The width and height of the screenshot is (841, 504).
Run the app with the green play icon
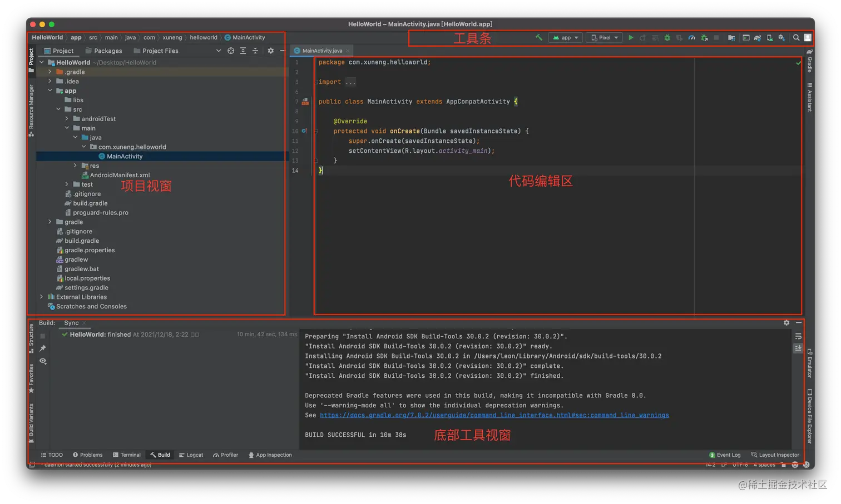631,38
